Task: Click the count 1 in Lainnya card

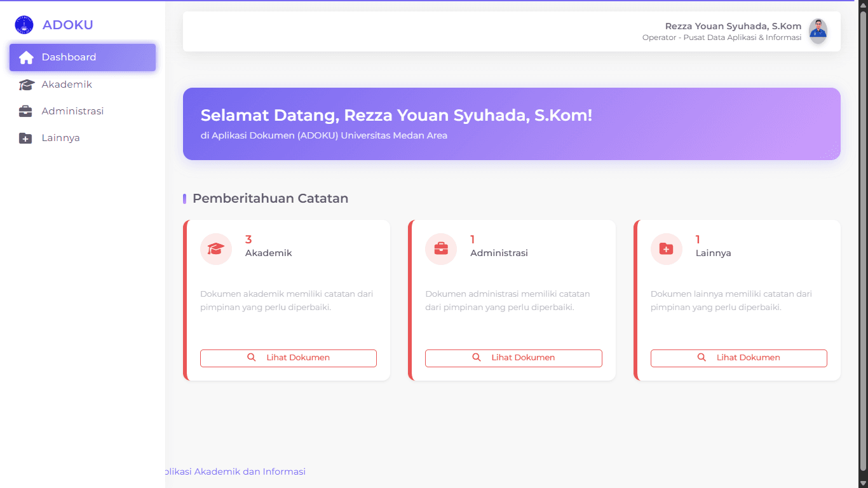Action: click(x=698, y=240)
